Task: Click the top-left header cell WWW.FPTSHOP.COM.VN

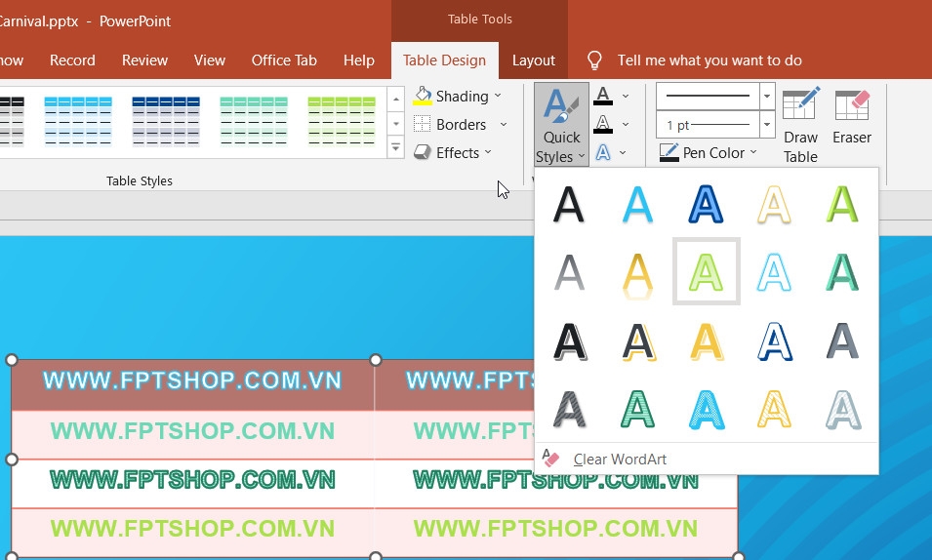Action: click(x=192, y=380)
